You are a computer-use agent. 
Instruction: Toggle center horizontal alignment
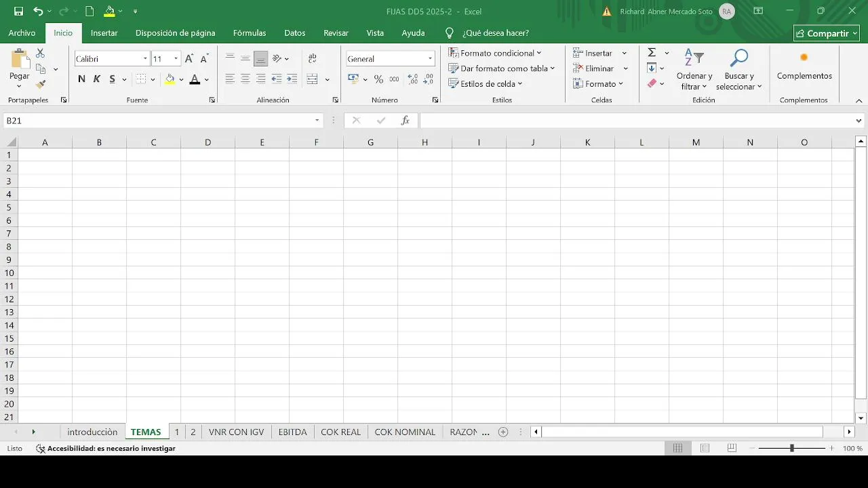coord(245,79)
